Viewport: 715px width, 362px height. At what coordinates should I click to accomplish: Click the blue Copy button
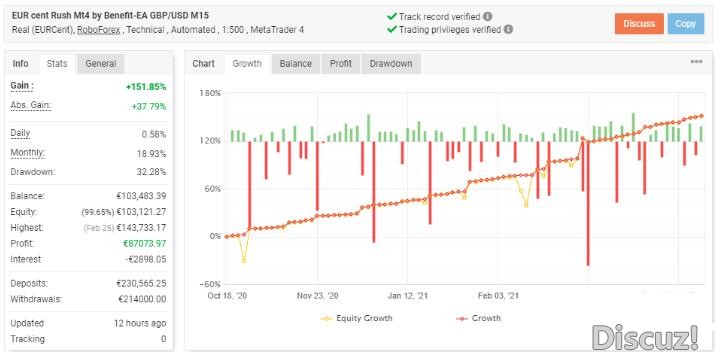click(685, 24)
